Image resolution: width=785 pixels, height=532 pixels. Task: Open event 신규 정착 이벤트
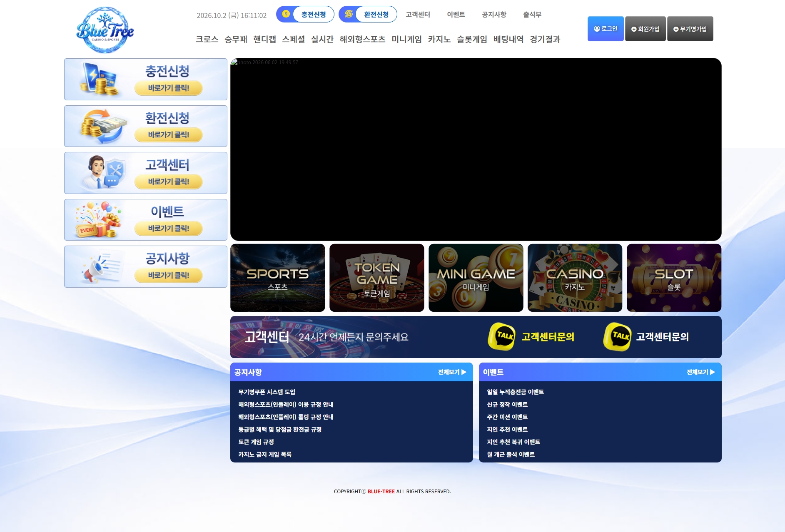507,405
